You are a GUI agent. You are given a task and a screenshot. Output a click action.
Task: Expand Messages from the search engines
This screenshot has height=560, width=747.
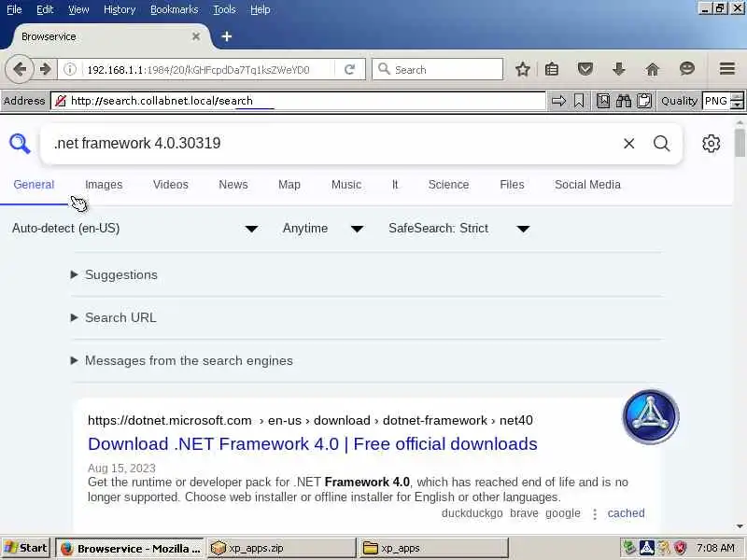tap(181, 360)
